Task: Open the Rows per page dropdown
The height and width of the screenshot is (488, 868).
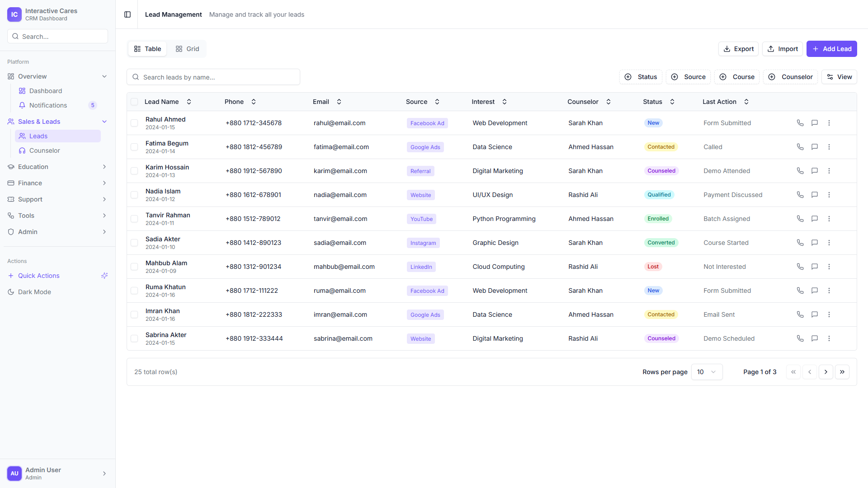Action: [707, 372]
